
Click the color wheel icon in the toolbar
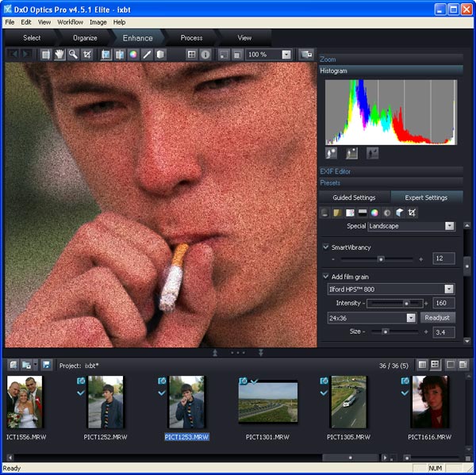click(133, 55)
